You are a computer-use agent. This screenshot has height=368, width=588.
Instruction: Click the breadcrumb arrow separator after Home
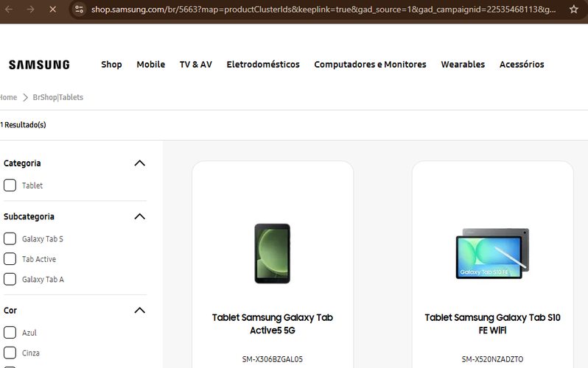[25, 97]
